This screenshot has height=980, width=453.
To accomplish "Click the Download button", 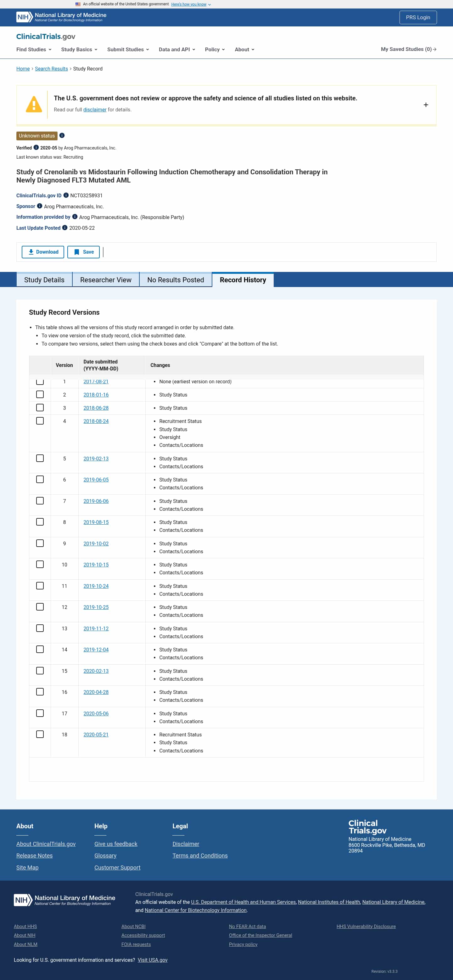I will [43, 252].
